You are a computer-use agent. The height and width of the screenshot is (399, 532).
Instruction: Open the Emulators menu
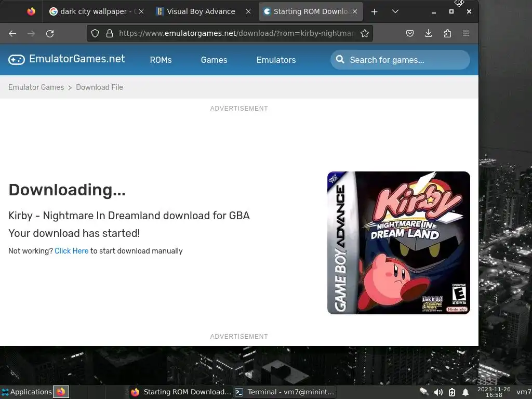pyautogui.click(x=276, y=60)
